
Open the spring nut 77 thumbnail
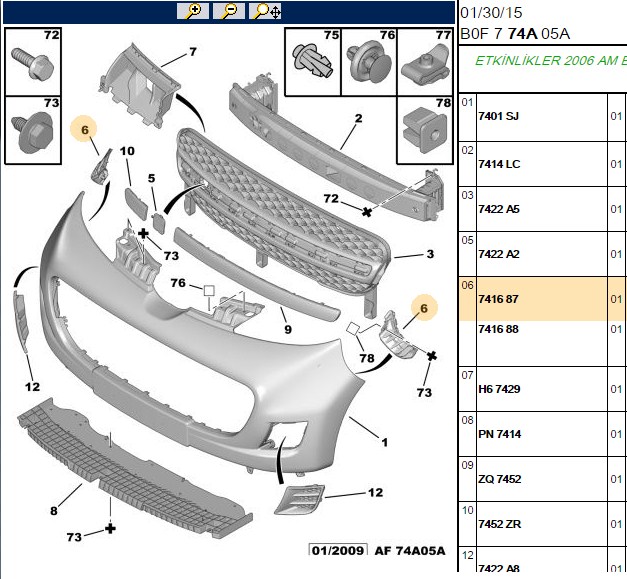(x=425, y=62)
